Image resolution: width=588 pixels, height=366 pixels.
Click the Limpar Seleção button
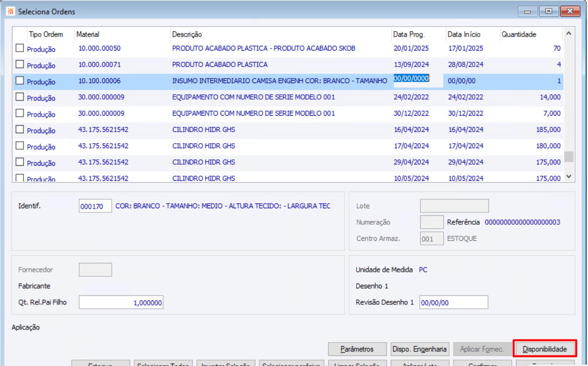(357, 363)
